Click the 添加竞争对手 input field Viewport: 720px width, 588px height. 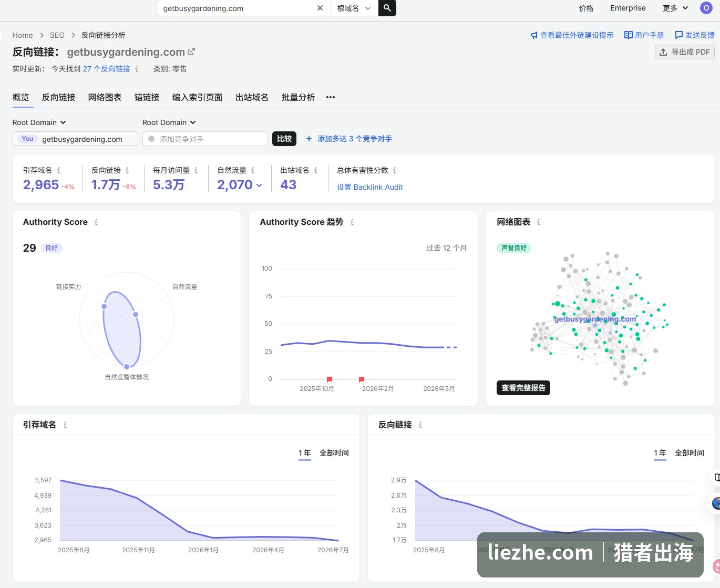(205, 139)
